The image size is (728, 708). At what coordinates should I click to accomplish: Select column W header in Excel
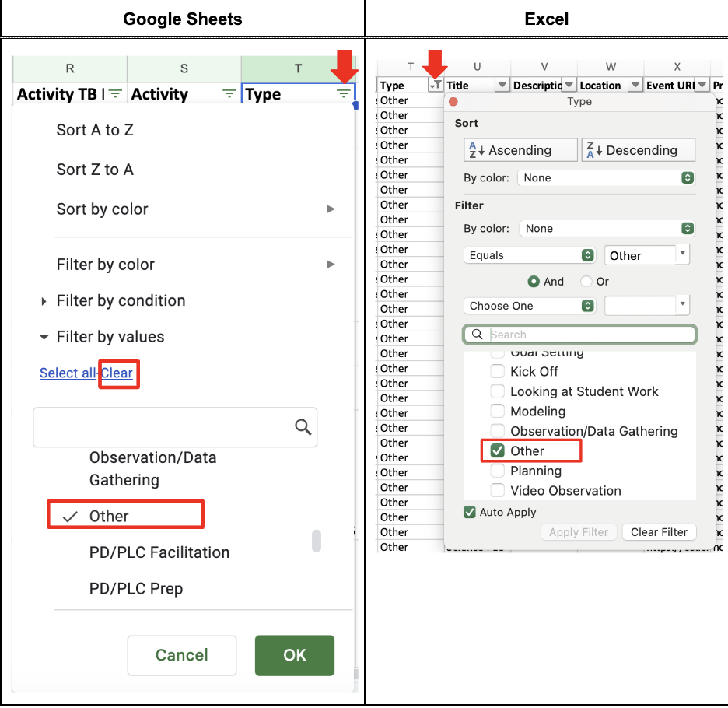pyautogui.click(x=611, y=67)
